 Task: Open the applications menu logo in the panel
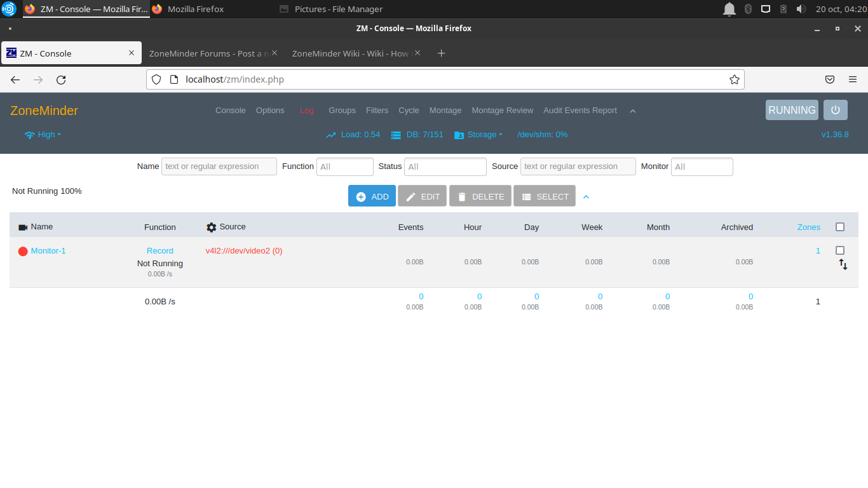click(x=9, y=9)
